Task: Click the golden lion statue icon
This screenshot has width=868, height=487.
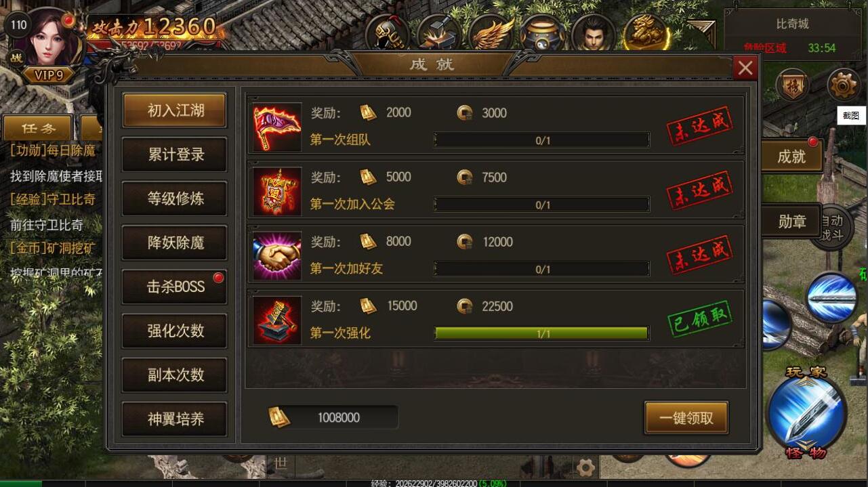Action: pyautogui.click(x=645, y=33)
